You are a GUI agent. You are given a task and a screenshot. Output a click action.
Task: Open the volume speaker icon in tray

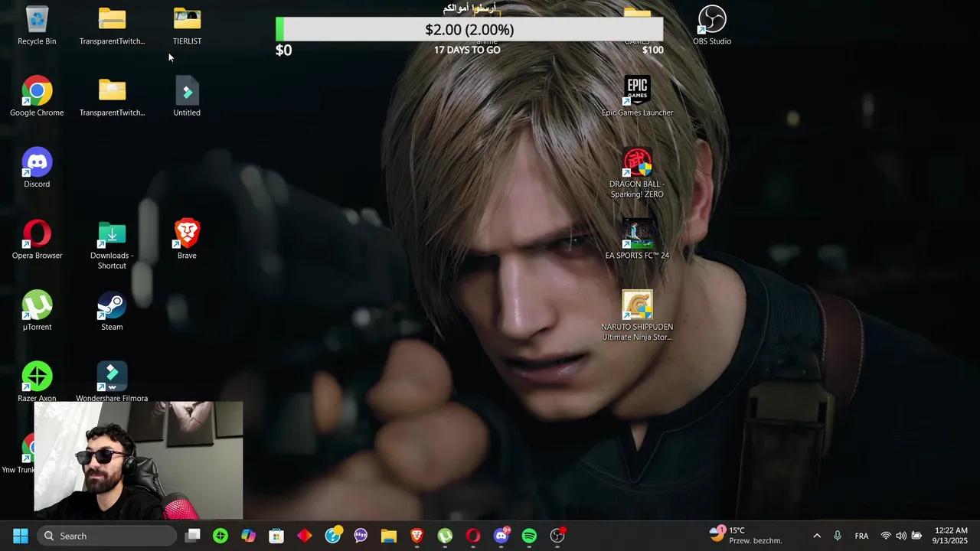click(x=900, y=536)
